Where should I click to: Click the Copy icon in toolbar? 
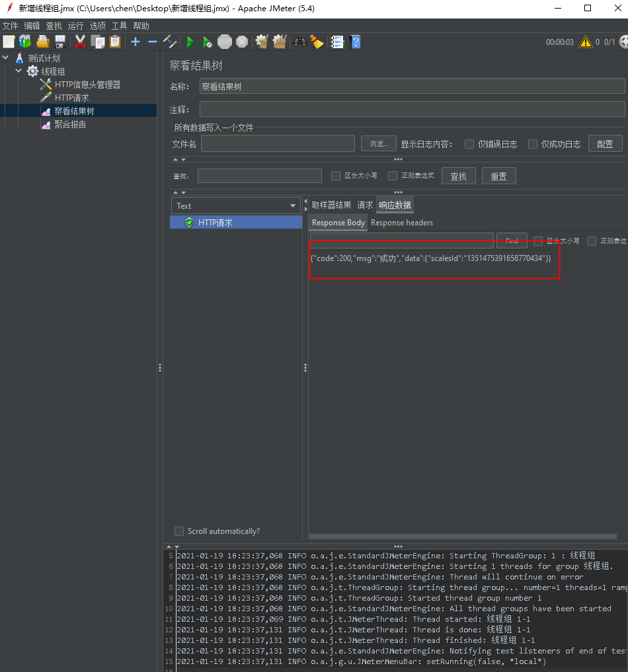click(98, 42)
